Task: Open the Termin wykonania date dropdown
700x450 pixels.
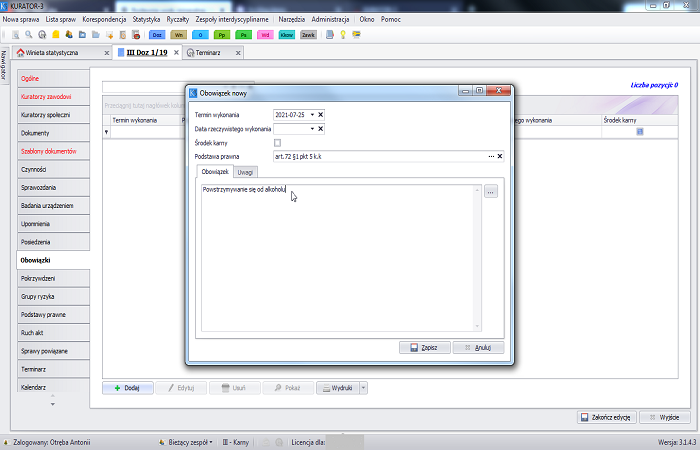Action: pyautogui.click(x=312, y=115)
